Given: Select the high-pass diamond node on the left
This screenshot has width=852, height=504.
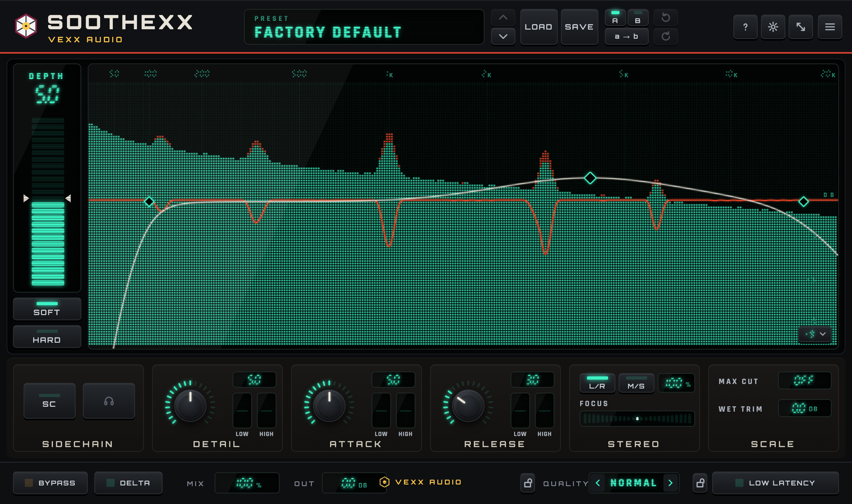Looking at the screenshot, I should click(x=149, y=201).
